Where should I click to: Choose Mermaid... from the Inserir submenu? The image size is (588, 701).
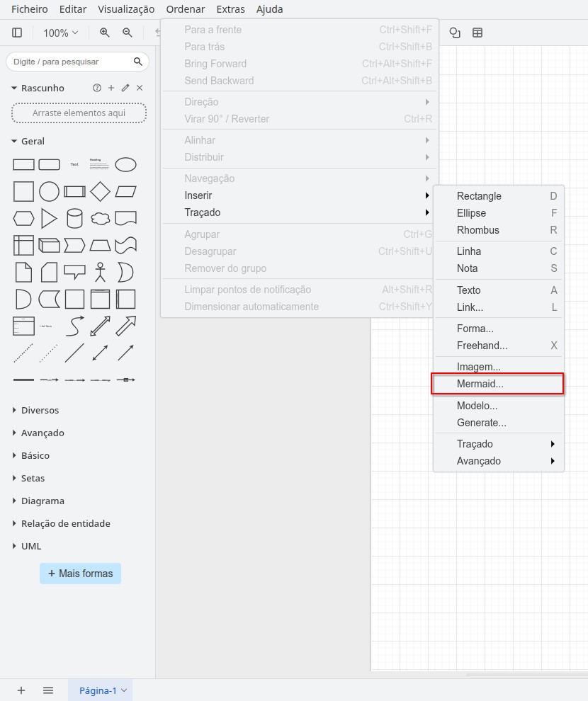click(480, 384)
